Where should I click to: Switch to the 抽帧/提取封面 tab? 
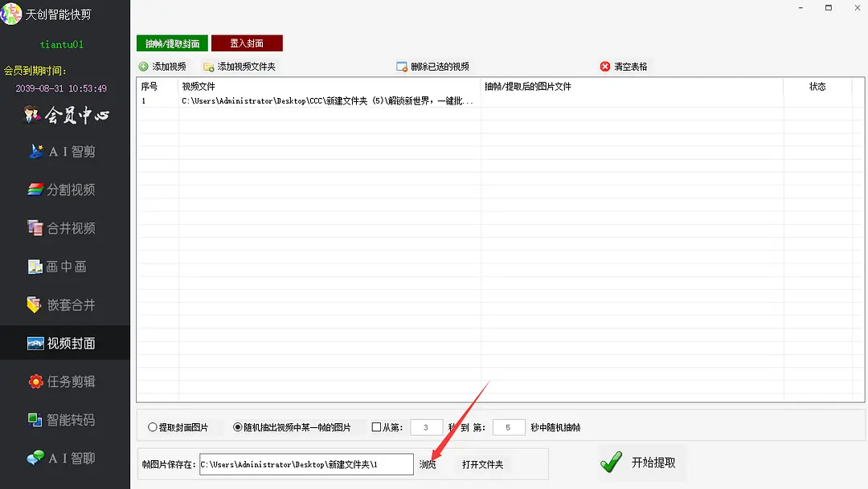coord(172,43)
